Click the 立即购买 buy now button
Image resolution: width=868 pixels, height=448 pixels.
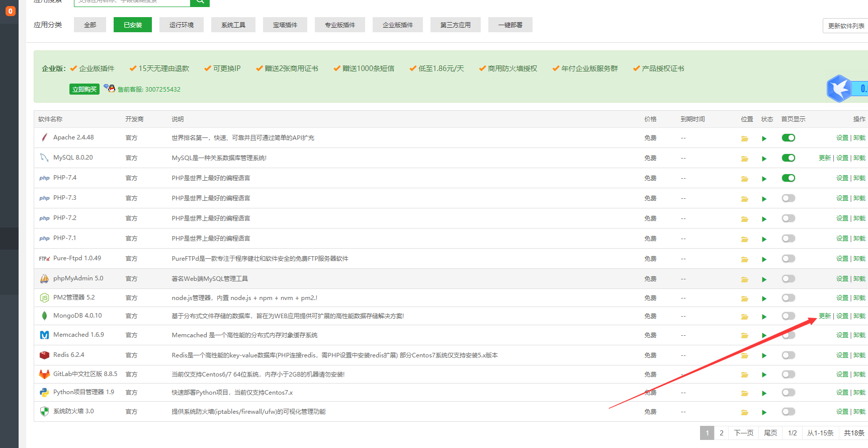(84, 89)
